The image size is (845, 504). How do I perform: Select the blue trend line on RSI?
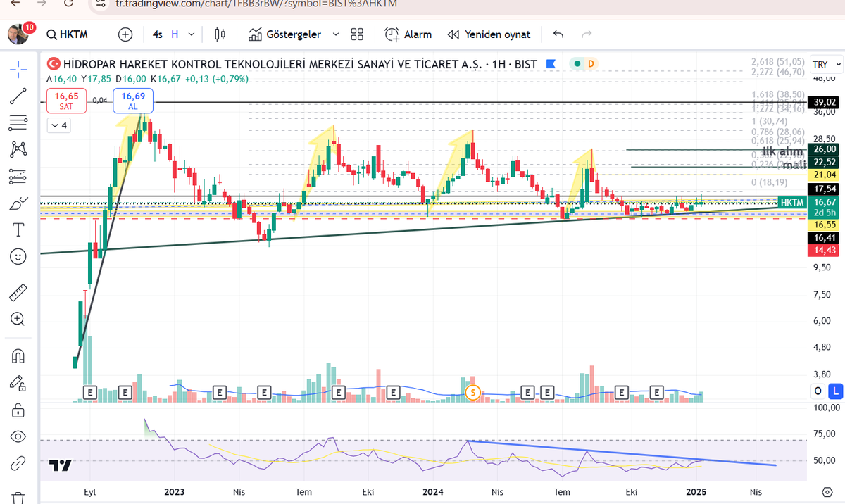tap(623, 453)
